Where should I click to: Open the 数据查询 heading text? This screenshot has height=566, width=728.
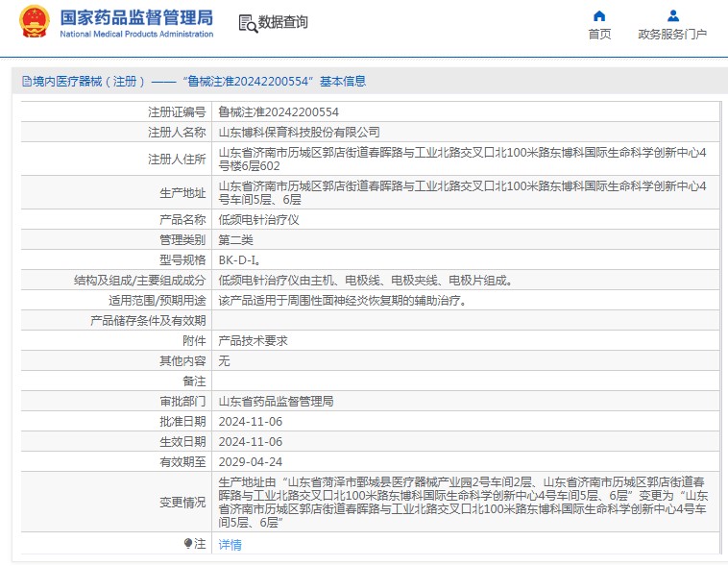(283, 22)
